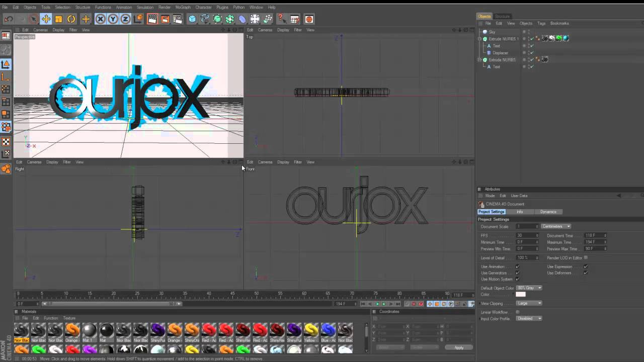Open the deformers icon
644x362 pixels.
(243, 19)
